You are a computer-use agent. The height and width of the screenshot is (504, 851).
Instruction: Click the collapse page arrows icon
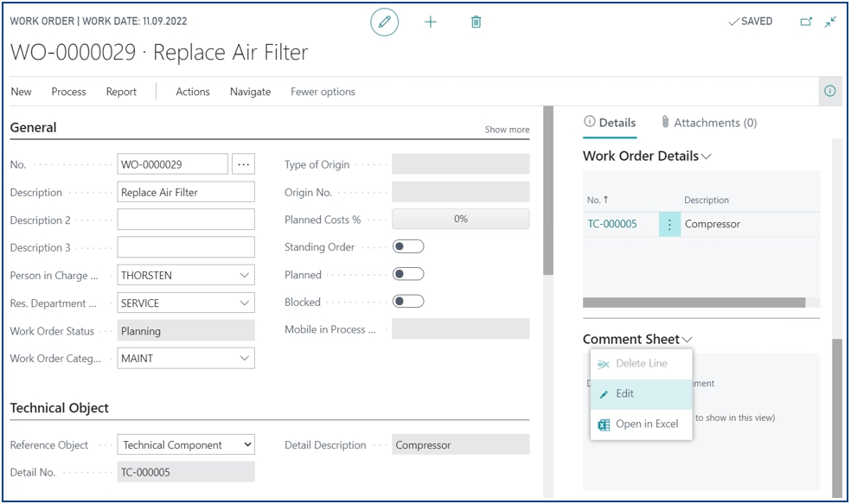coord(830,22)
